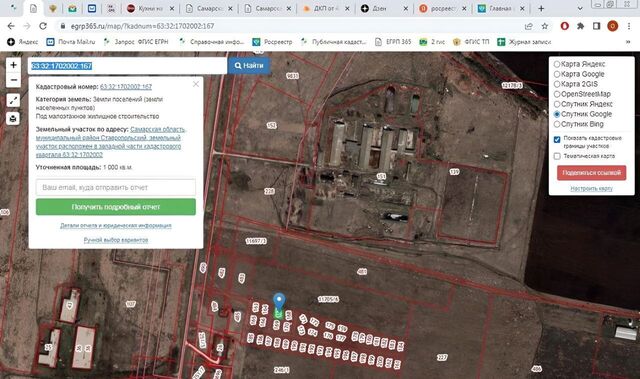Screen dimensions: 640x379
Task: Select Карта Яндекс radio option
Action: [x=557, y=64]
